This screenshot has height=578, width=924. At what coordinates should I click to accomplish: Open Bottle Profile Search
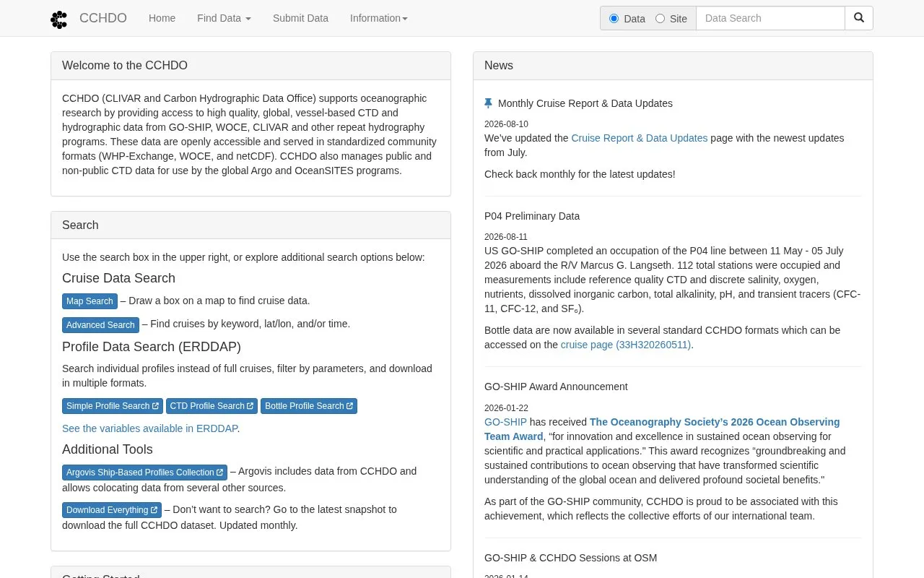[x=309, y=406]
